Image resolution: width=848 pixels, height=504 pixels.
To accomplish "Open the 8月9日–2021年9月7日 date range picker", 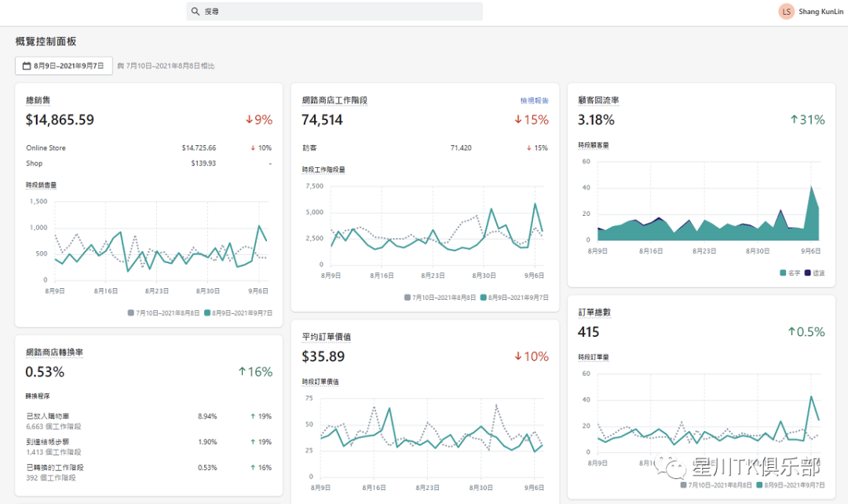I will [x=64, y=66].
